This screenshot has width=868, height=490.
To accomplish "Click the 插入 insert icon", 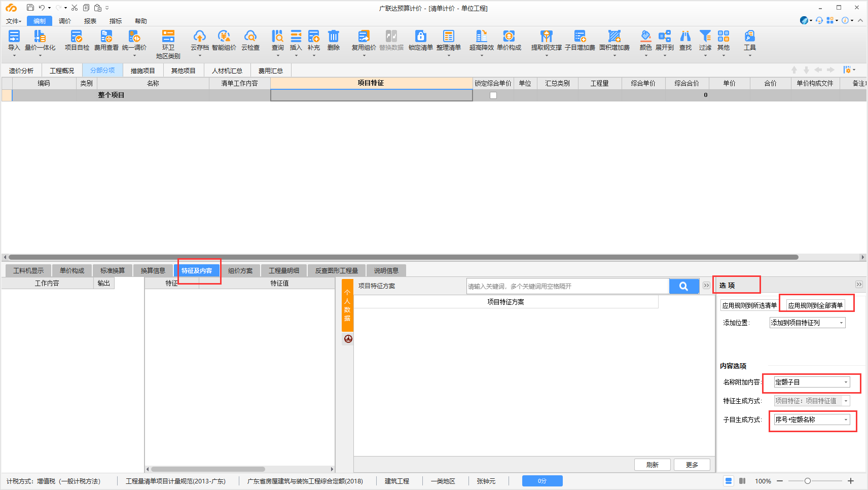I will click(x=296, y=40).
